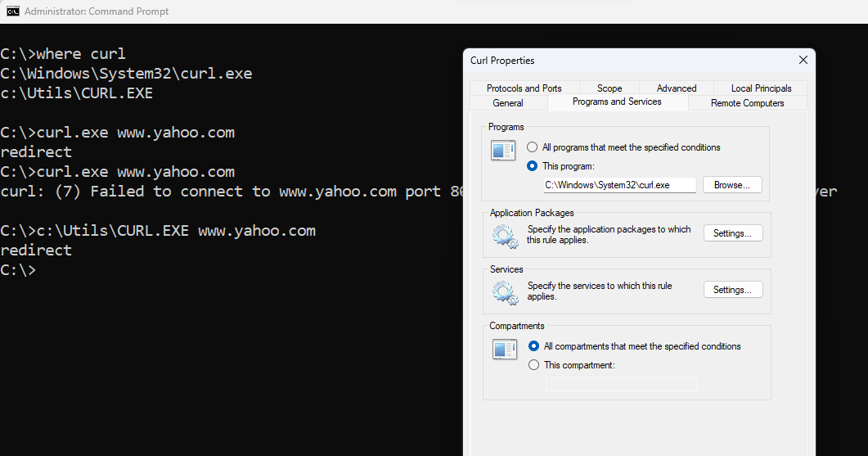Click the 'c:\Utils\CURL.EXE www.yahoo.com' command line
This screenshot has width=868, height=456.
158,231
